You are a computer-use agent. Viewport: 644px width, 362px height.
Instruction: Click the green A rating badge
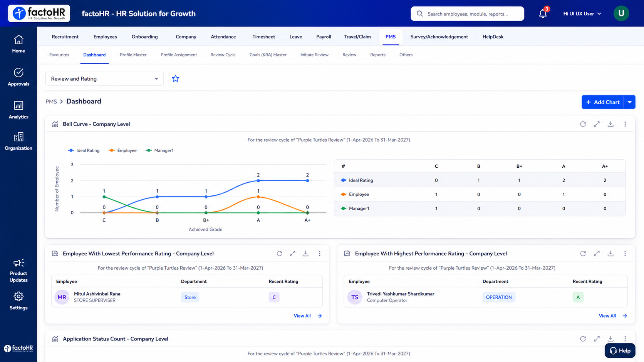(x=578, y=297)
